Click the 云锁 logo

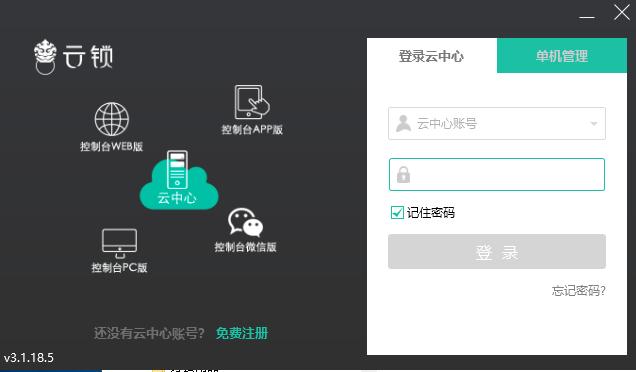coord(73,57)
